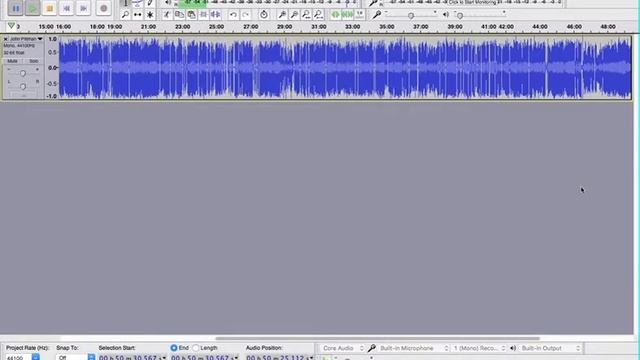640x360 pixels.
Task: Click the -1.0 mark on vertical scale
Action: [x=51, y=96]
